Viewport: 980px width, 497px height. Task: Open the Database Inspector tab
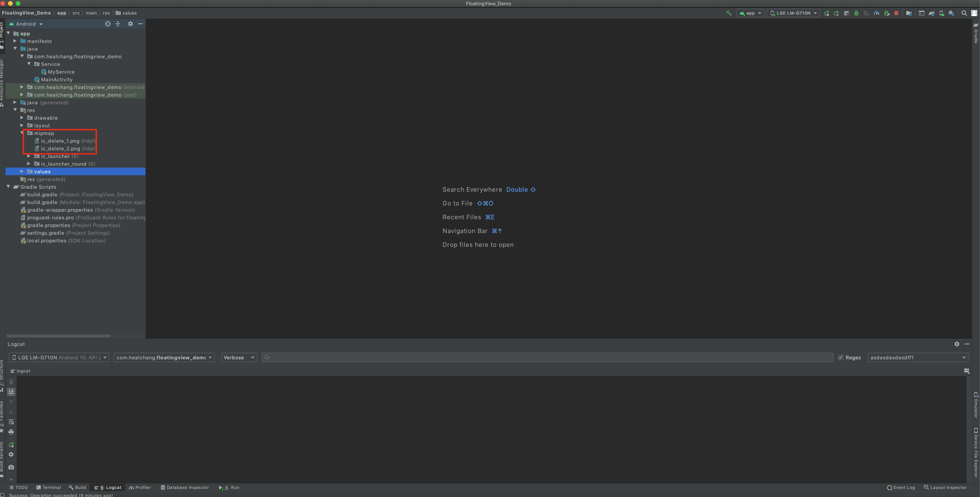[x=185, y=487]
